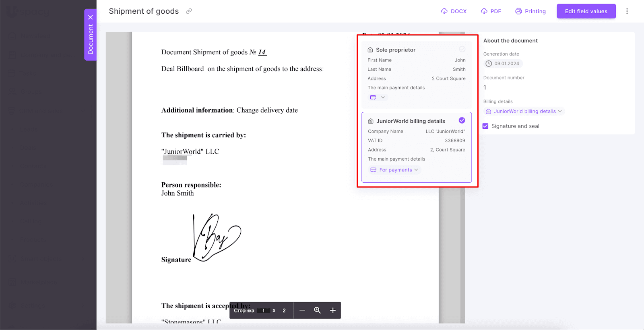Click the vertical Document tab label

coord(91,39)
